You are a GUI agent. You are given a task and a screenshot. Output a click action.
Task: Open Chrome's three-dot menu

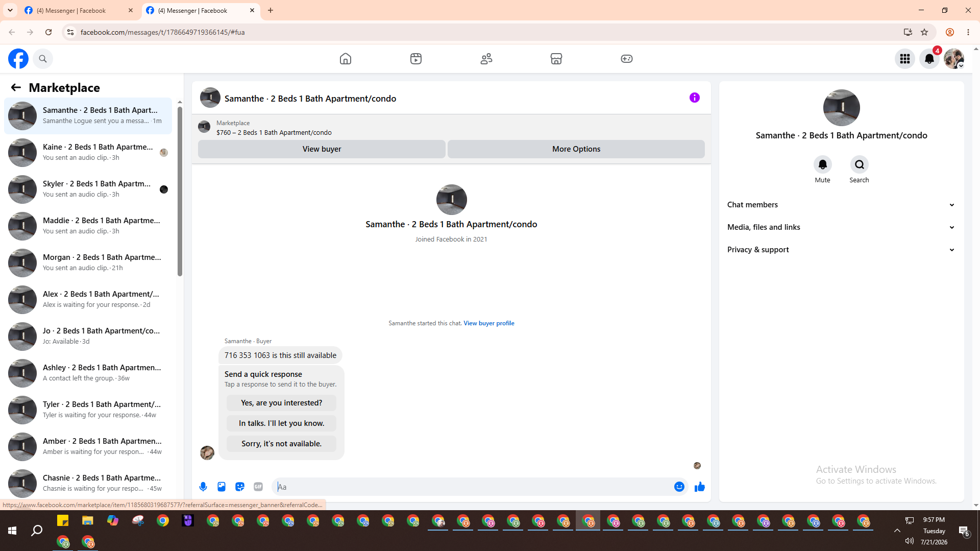(x=968, y=32)
